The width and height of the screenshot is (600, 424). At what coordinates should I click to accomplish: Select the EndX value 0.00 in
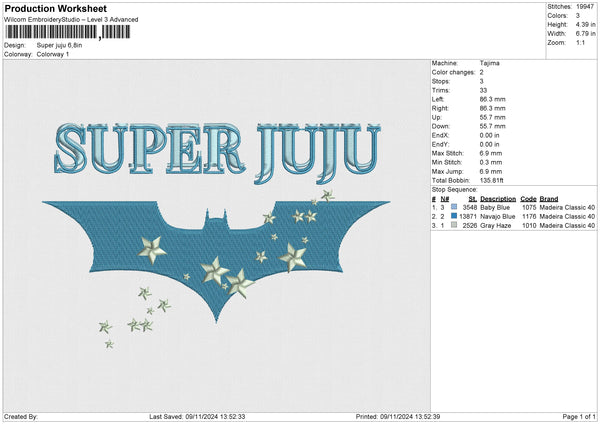pos(489,135)
